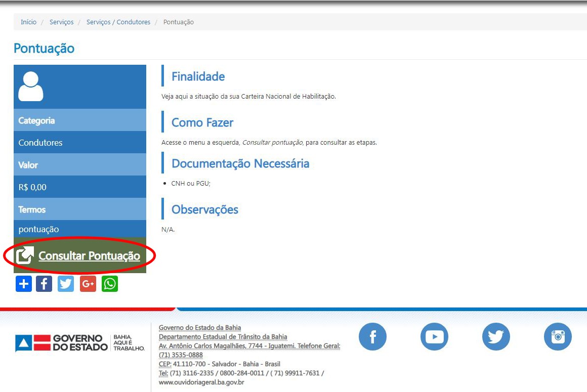Open footer Twitter round icon
The width and height of the screenshot is (587, 392).
point(496,337)
